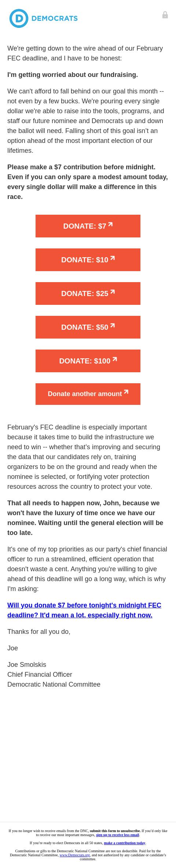
Task: Click the arrow icon on Donate $7
Action: [x=110, y=225]
